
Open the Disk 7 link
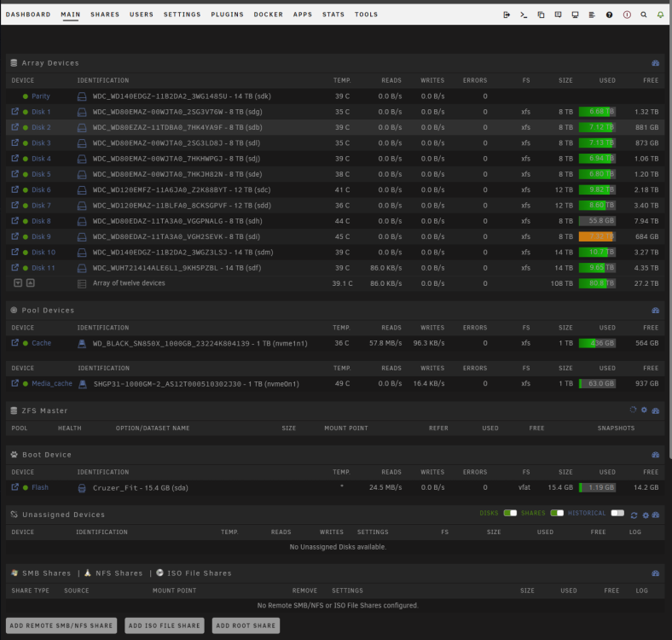41,206
